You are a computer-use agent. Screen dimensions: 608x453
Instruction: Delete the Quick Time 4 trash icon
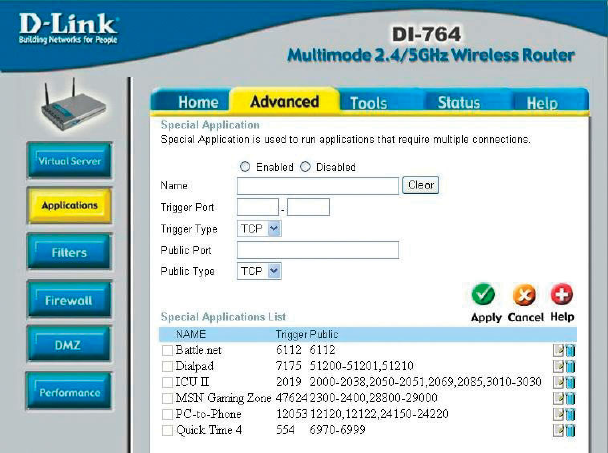coord(570,430)
